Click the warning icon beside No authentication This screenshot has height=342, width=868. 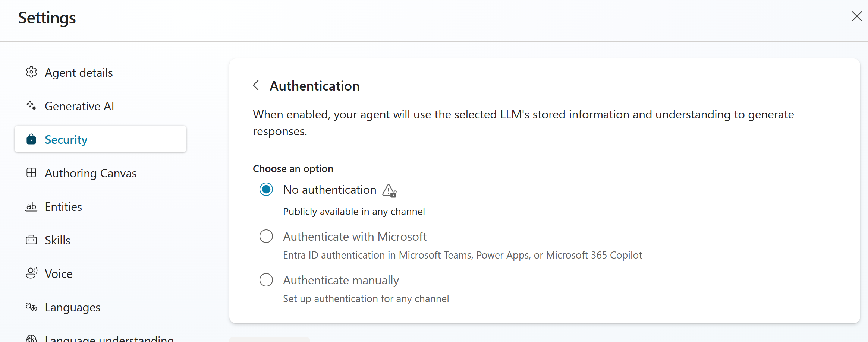(389, 191)
